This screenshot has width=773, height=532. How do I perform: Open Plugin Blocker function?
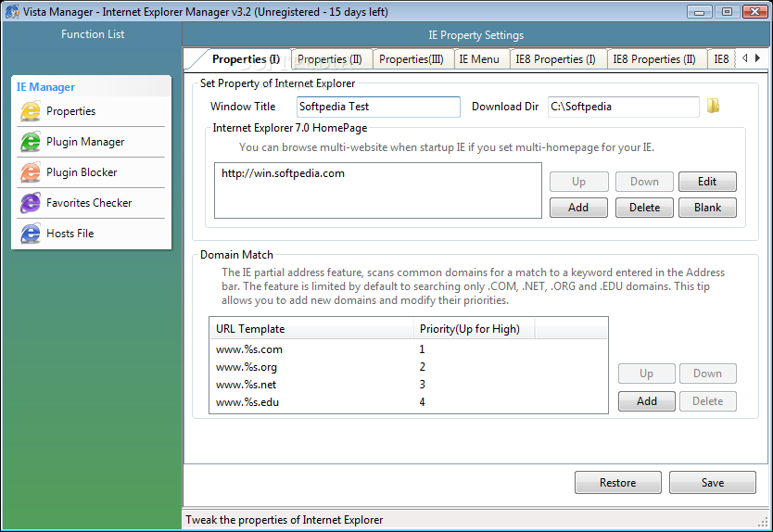click(x=91, y=172)
